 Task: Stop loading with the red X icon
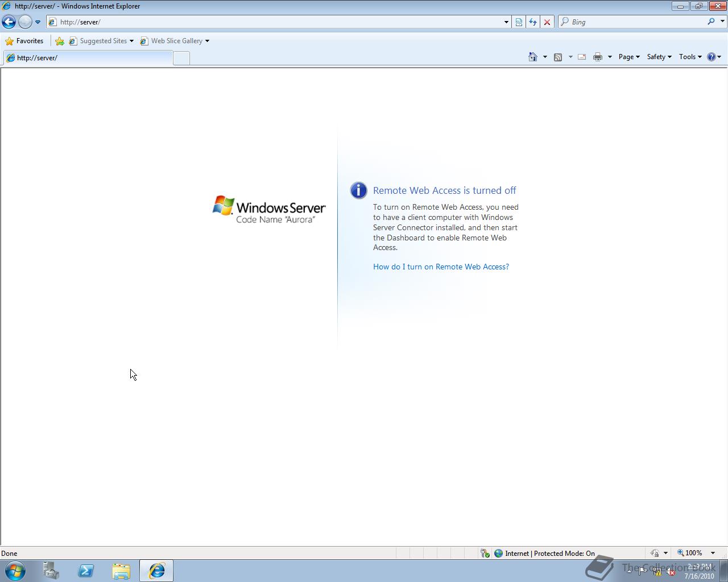pos(547,22)
